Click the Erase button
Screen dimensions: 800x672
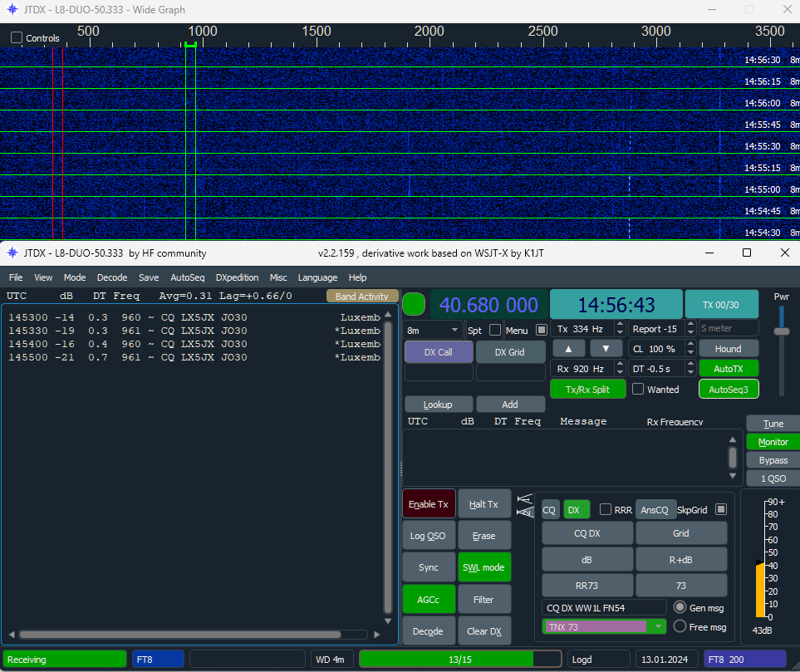[483, 536]
